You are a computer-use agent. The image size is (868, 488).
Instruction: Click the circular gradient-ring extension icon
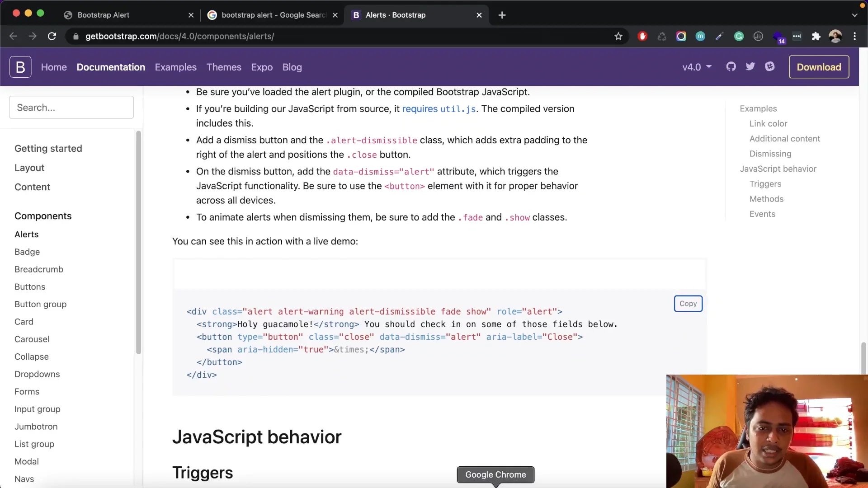(681, 36)
